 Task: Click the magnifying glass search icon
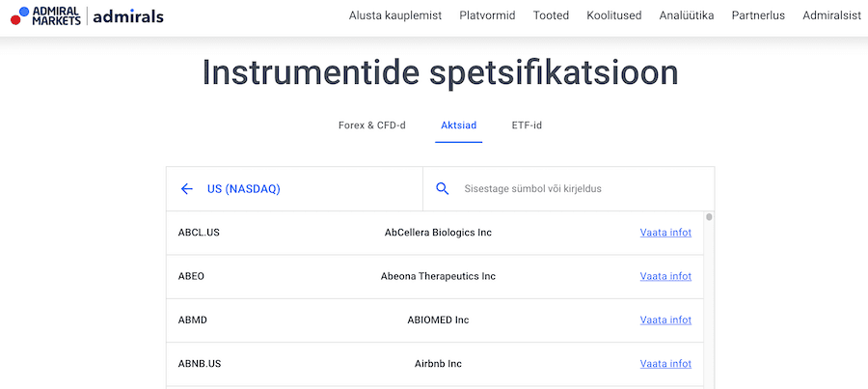coord(443,189)
